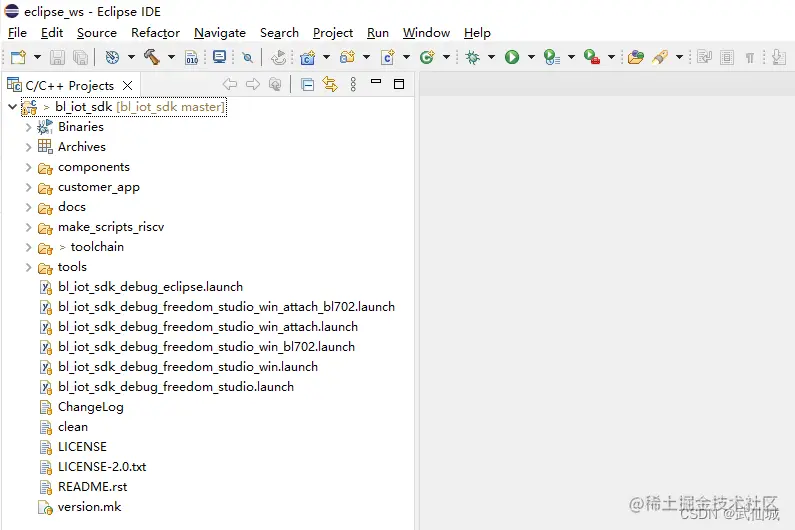Open the Navigate menu

pyautogui.click(x=220, y=33)
